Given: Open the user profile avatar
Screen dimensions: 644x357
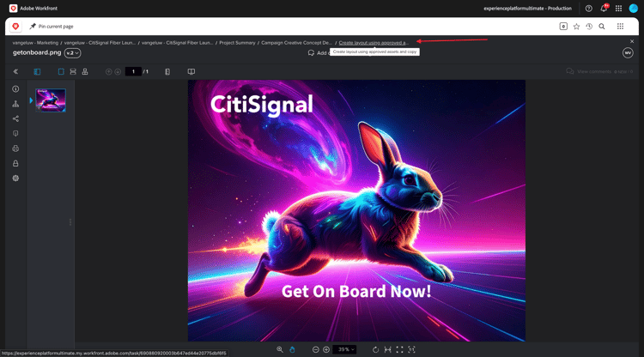Looking at the screenshot, I should [x=634, y=9].
